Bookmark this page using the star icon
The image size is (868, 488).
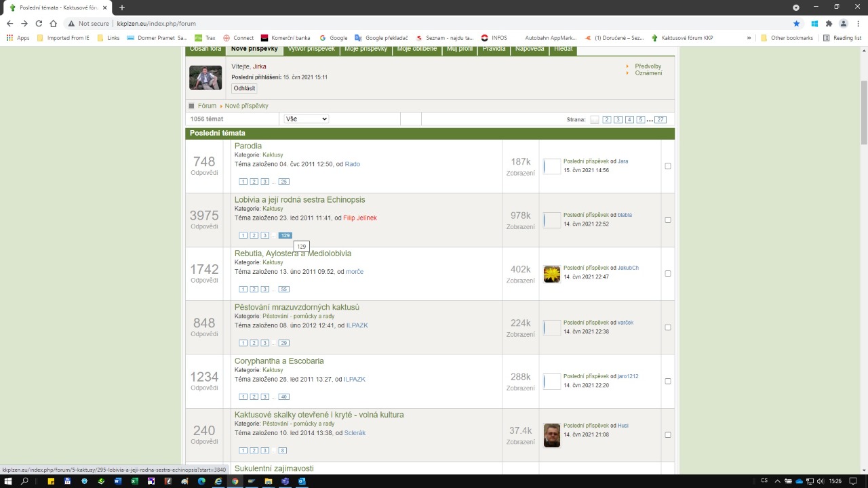(x=797, y=23)
